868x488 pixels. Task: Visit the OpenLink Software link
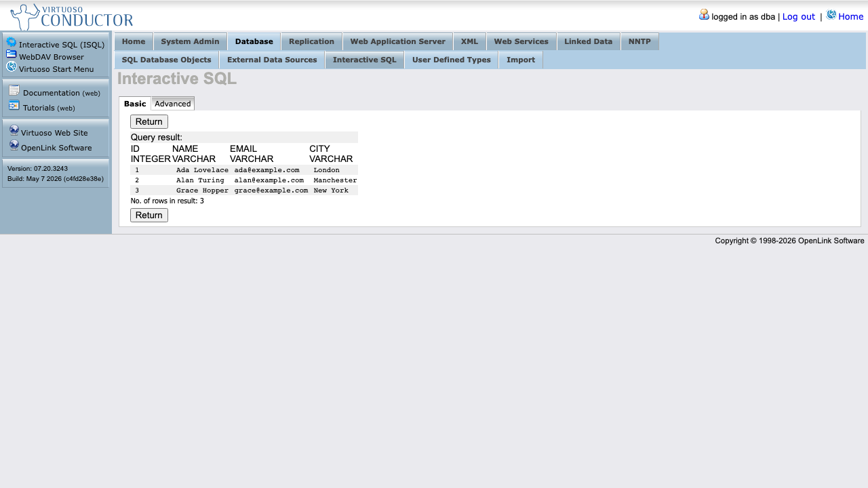pyautogui.click(x=56, y=148)
